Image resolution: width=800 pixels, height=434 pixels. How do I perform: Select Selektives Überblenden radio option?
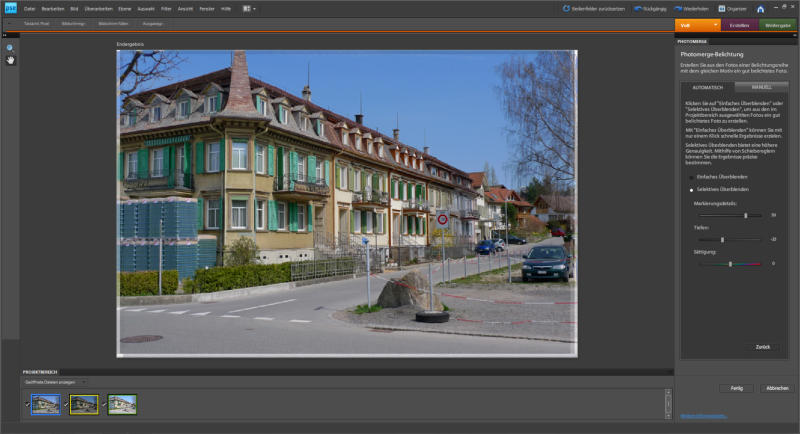tap(691, 189)
